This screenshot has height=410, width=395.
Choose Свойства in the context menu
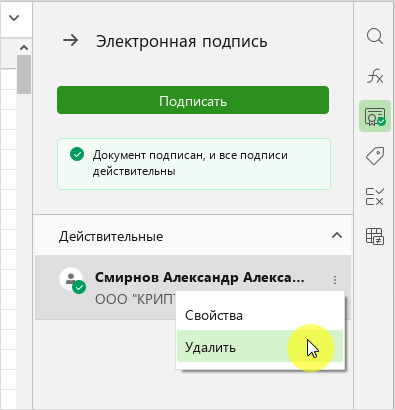click(260, 315)
